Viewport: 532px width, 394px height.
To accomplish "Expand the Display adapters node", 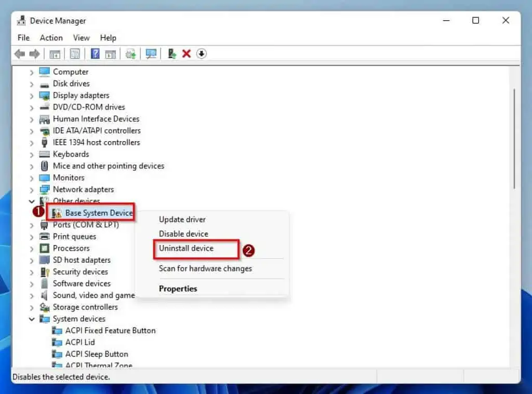I will pyautogui.click(x=31, y=95).
